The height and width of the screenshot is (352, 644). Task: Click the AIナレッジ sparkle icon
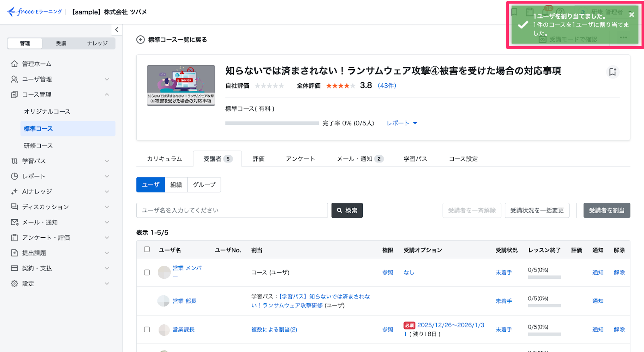[14, 191]
